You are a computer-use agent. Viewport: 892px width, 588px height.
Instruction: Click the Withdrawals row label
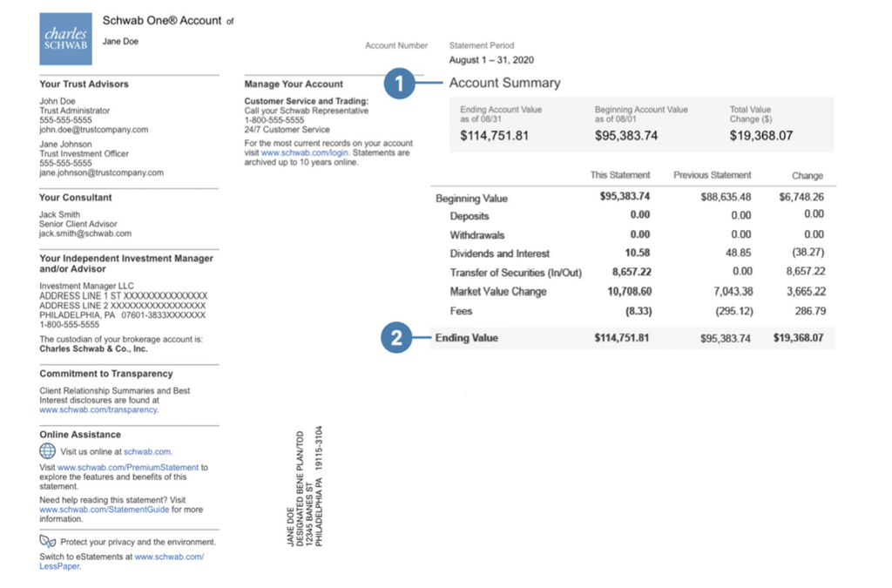coord(476,235)
